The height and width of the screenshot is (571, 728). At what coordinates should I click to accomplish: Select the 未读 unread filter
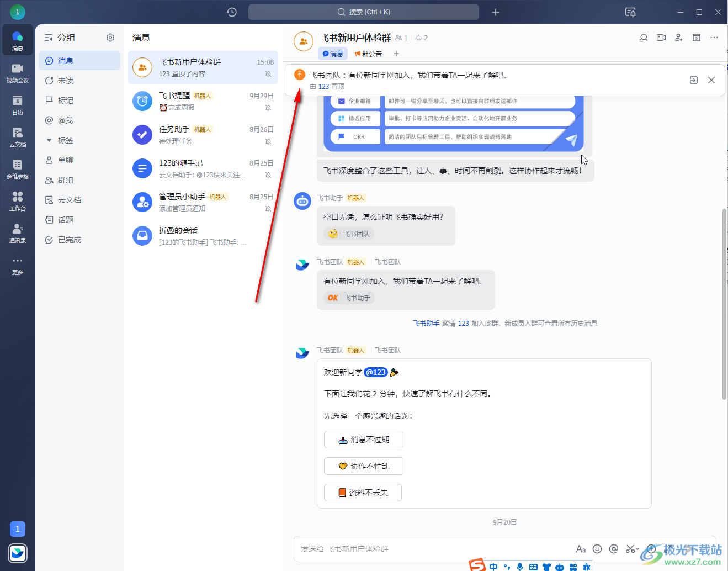click(x=79, y=81)
